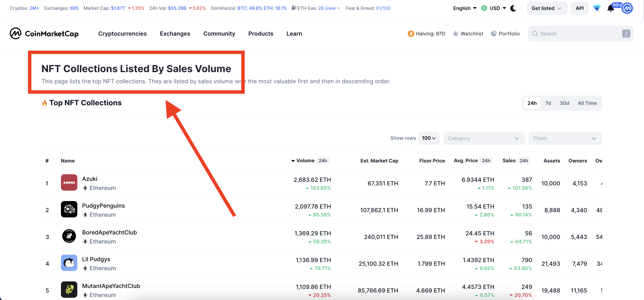
Task: Open your account via avatar icon
Action: [x=627, y=8]
